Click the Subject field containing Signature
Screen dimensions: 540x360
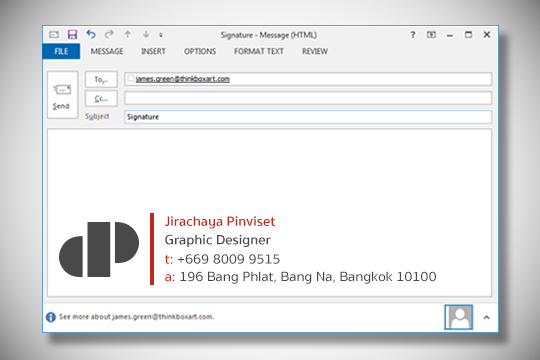308,117
